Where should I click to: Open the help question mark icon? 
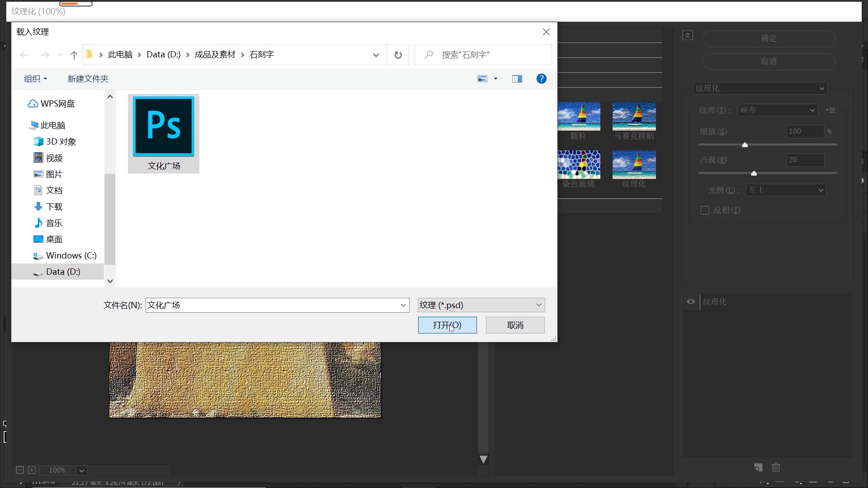(x=541, y=79)
